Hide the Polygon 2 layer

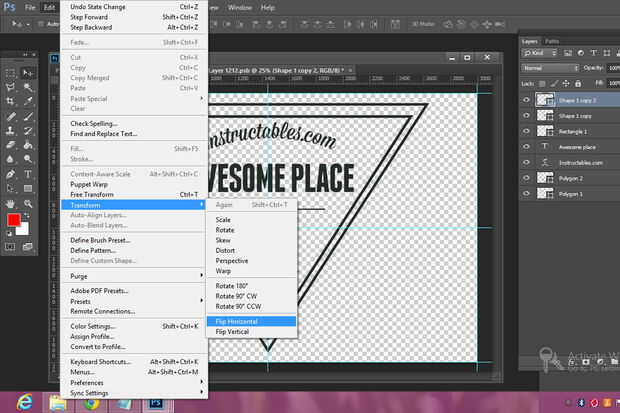526,178
